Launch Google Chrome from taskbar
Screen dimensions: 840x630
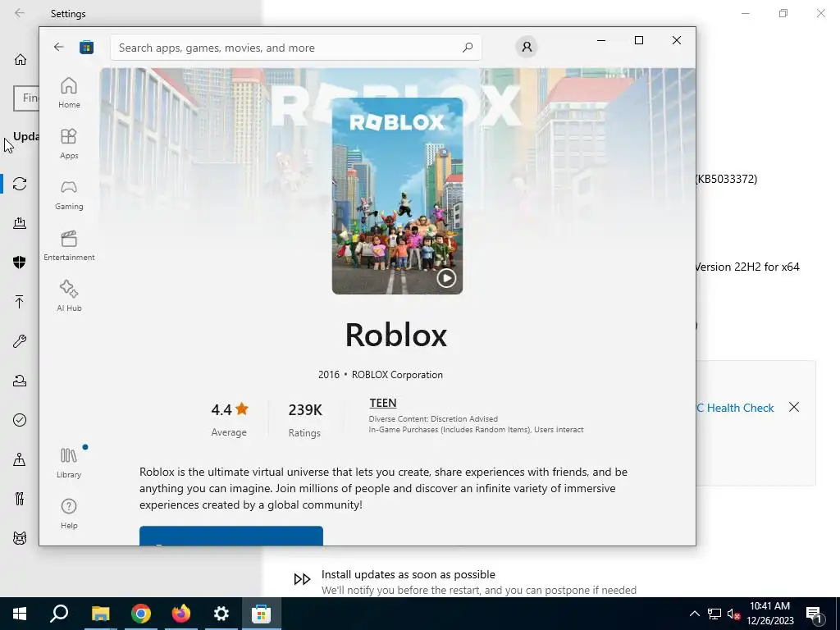click(x=141, y=614)
